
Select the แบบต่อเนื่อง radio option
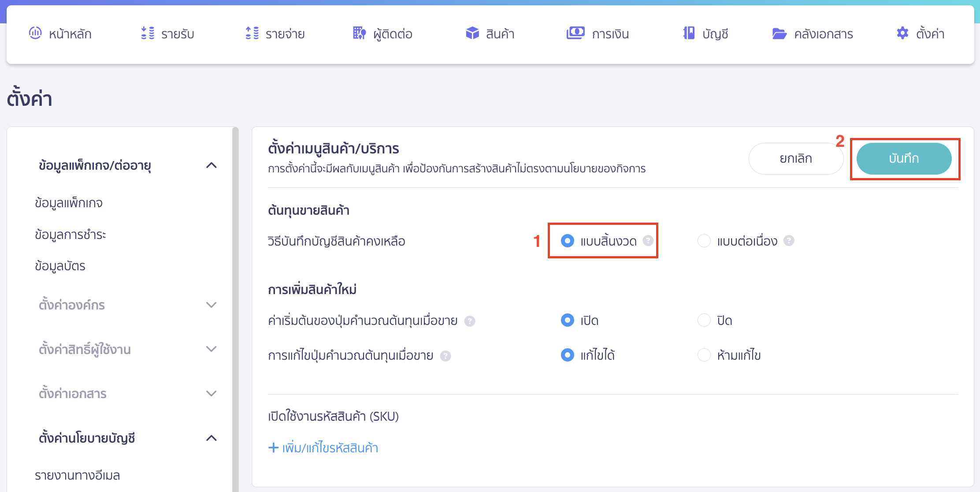704,241
